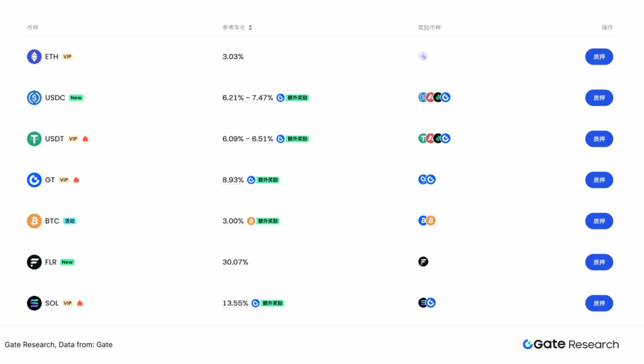This screenshot has width=644, height=364.
Task: Click the Gate Research logo
Action: pyautogui.click(x=571, y=344)
